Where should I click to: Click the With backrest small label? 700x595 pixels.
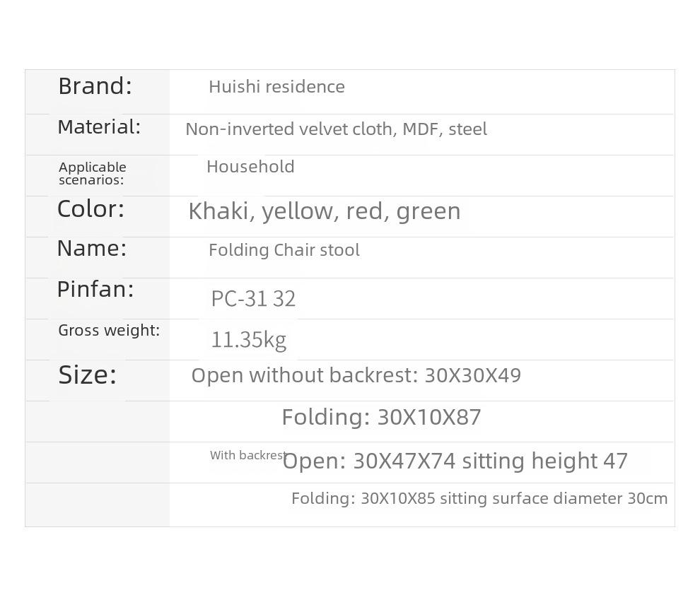[247, 455]
